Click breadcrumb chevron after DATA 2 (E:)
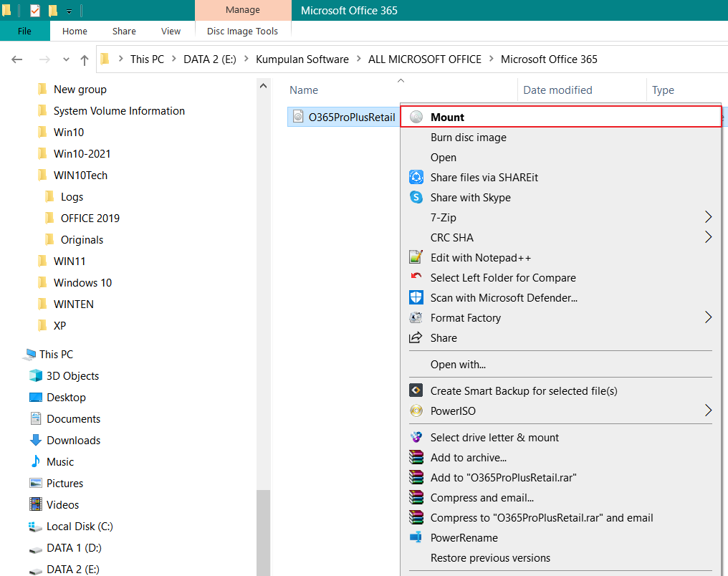This screenshot has width=728, height=576. [x=246, y=59]
